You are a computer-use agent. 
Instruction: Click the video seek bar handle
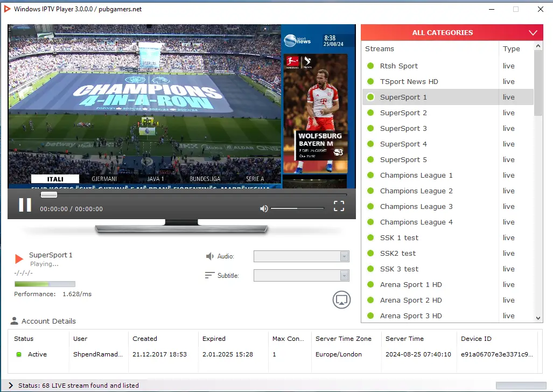(48, 194)
